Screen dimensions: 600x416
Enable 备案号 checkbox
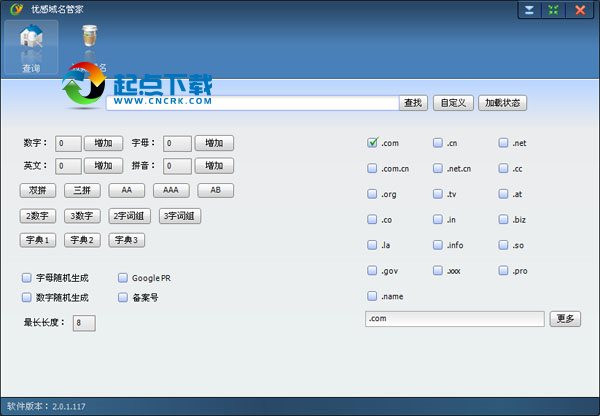click(x=123, y=297)
